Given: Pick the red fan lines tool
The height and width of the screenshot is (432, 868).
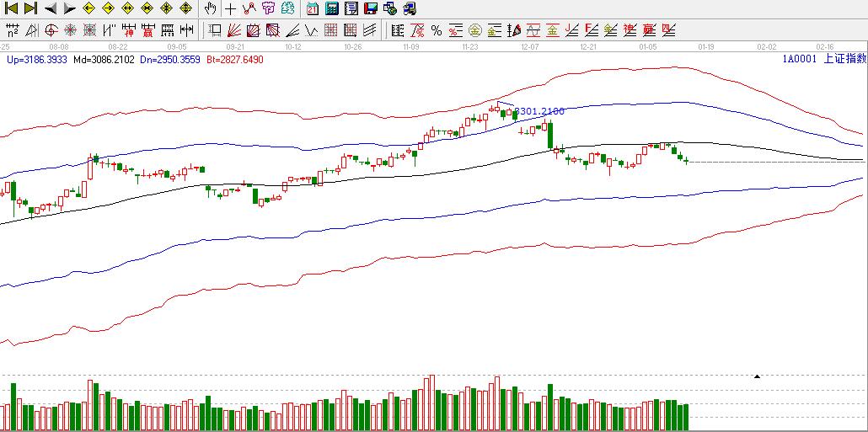Looking at the screenshot, I should point(234,31).
